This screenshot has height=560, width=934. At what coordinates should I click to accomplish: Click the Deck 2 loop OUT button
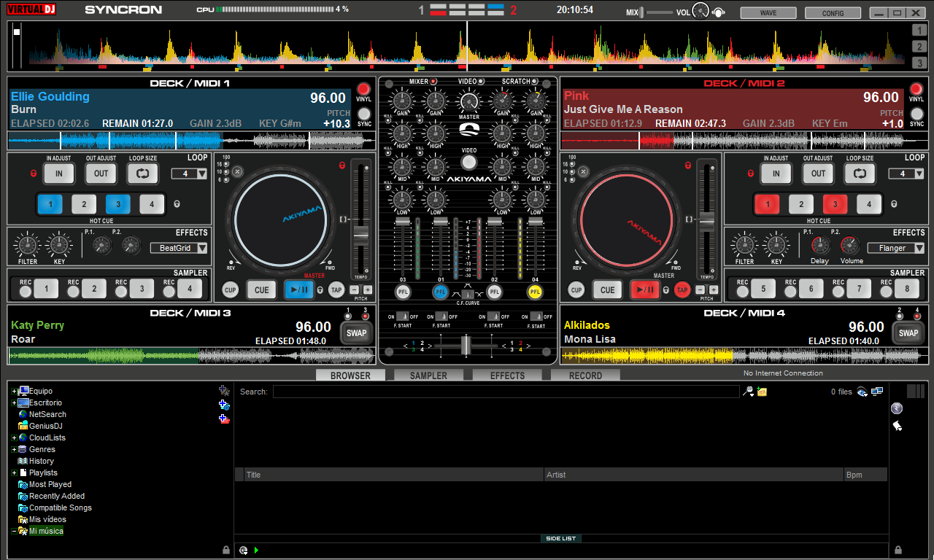point(818,174)
